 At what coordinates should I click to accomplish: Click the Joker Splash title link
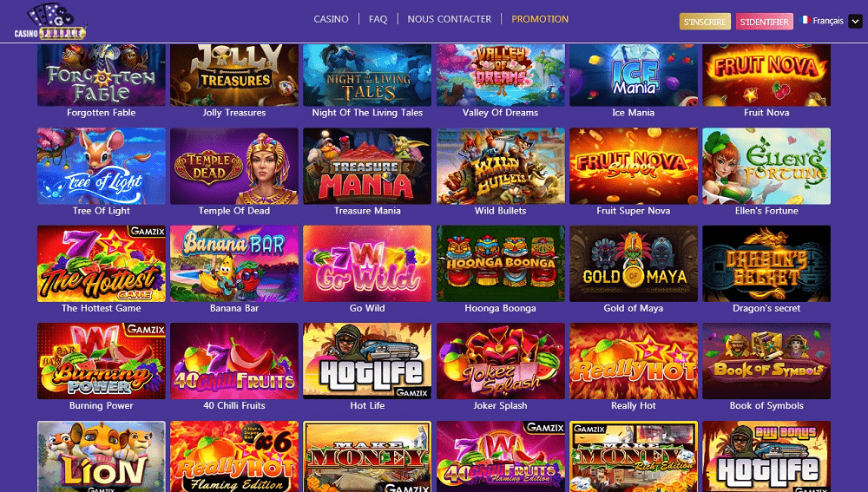point(501,406)
